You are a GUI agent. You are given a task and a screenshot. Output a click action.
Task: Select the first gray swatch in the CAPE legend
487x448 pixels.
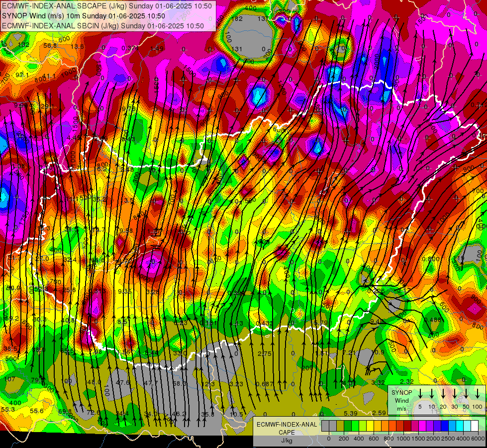[325, 426]
